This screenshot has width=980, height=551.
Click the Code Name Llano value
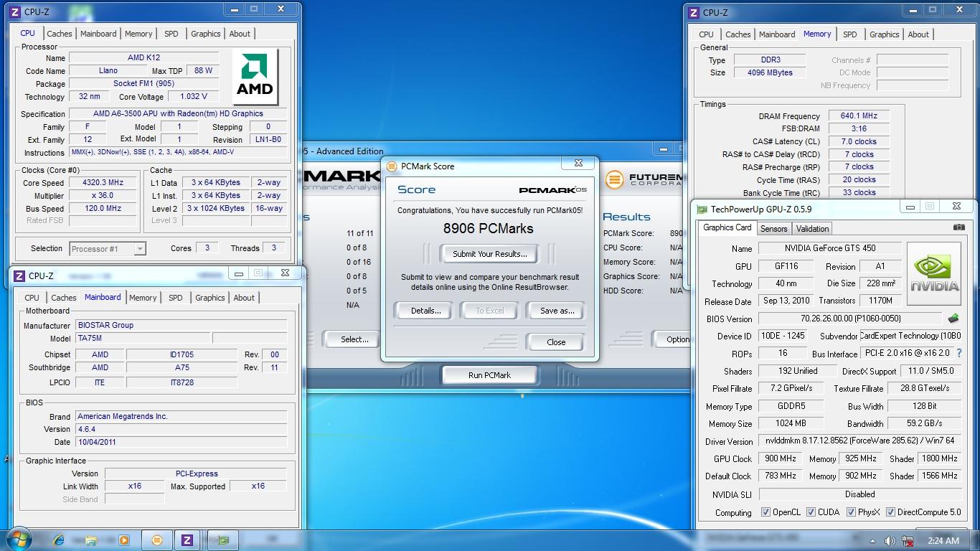click(x=108, y=71)
